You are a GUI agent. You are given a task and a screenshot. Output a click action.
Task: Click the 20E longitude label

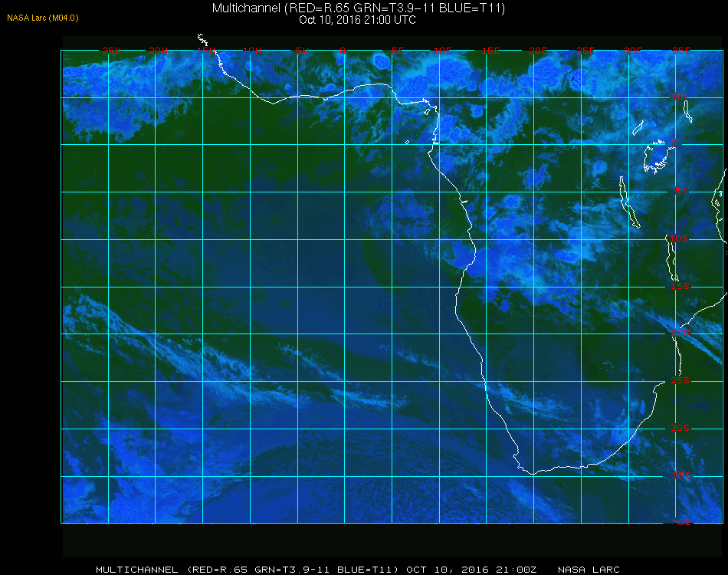[x=538, y=51]
